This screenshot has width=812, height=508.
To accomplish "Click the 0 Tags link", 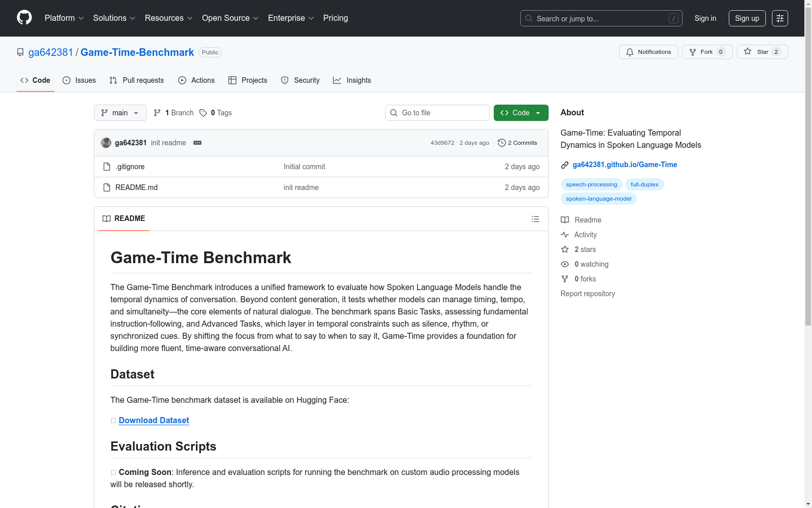I will coord(216,113).
